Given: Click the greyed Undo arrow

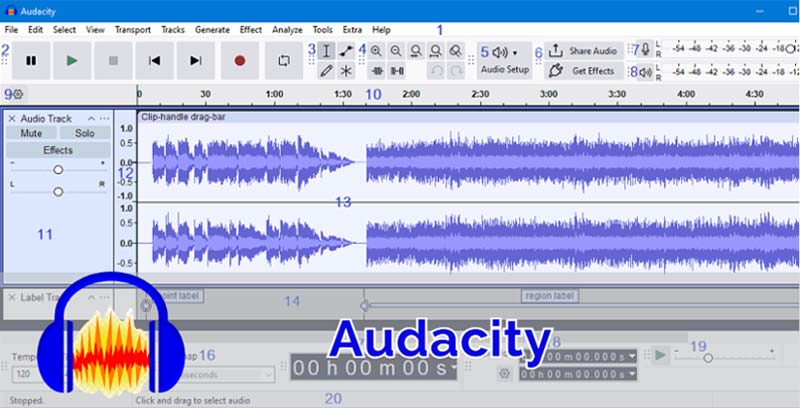Looking at the screenshot, I should pos(436,71).
